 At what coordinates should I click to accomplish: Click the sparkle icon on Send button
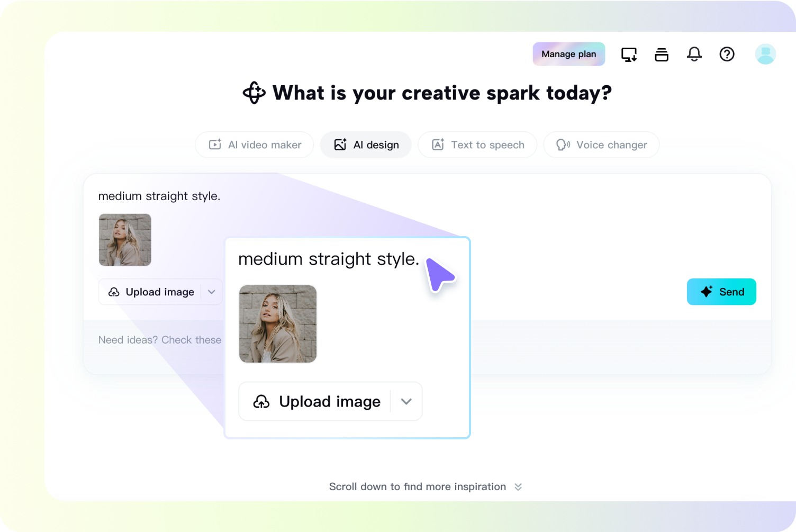pyautogui.click(x=707, y=292)
